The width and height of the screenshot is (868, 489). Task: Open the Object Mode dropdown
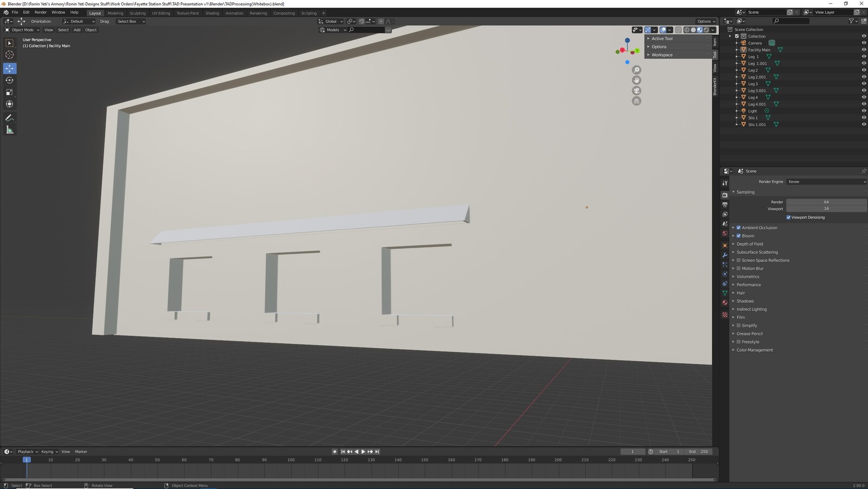(x=22, y=30)
